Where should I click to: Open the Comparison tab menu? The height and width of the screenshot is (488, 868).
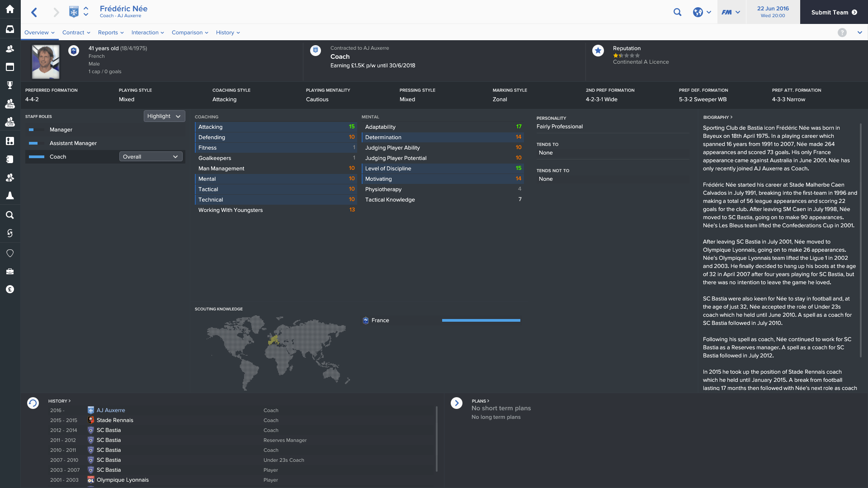click(189, 33)
